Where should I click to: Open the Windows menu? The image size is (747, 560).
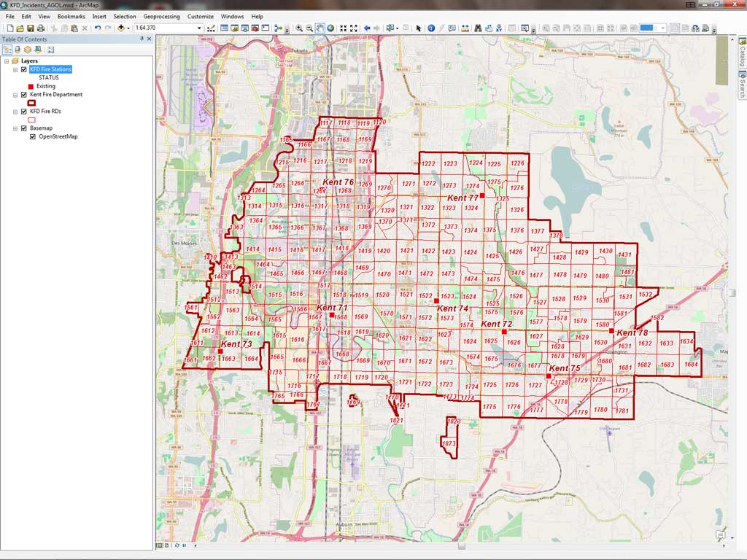(x=232, y=16)
